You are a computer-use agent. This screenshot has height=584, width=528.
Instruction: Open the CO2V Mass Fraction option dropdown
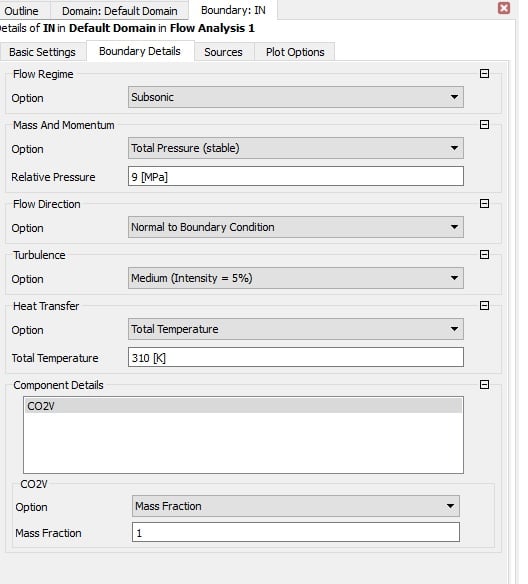(x=296, y=506)
